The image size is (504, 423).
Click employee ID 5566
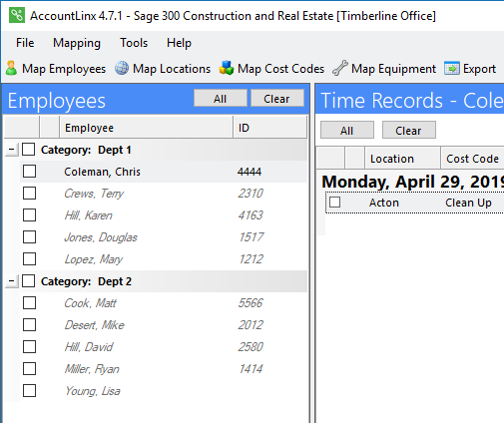point(251,303)
